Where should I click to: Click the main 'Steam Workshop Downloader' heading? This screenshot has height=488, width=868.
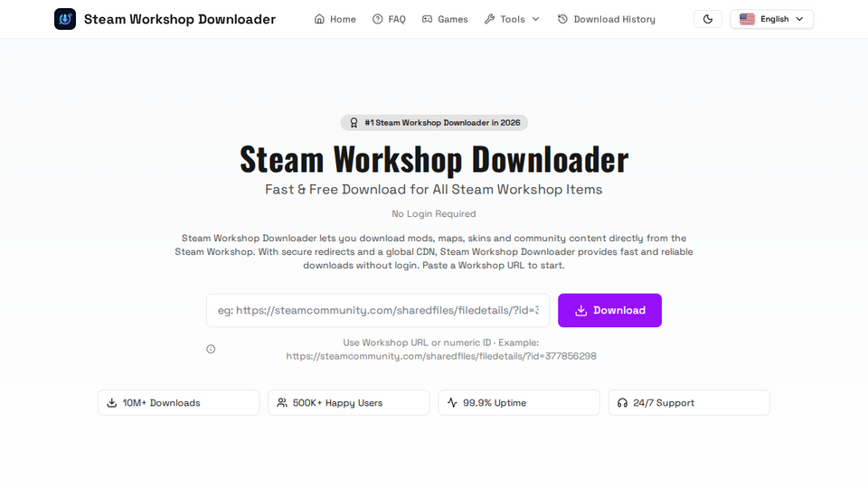click(434, 159)
